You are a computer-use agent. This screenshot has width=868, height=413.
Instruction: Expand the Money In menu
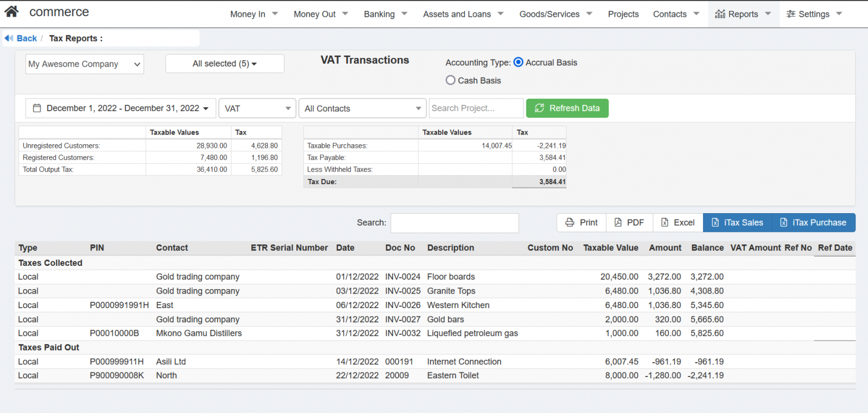pos(254,14)
